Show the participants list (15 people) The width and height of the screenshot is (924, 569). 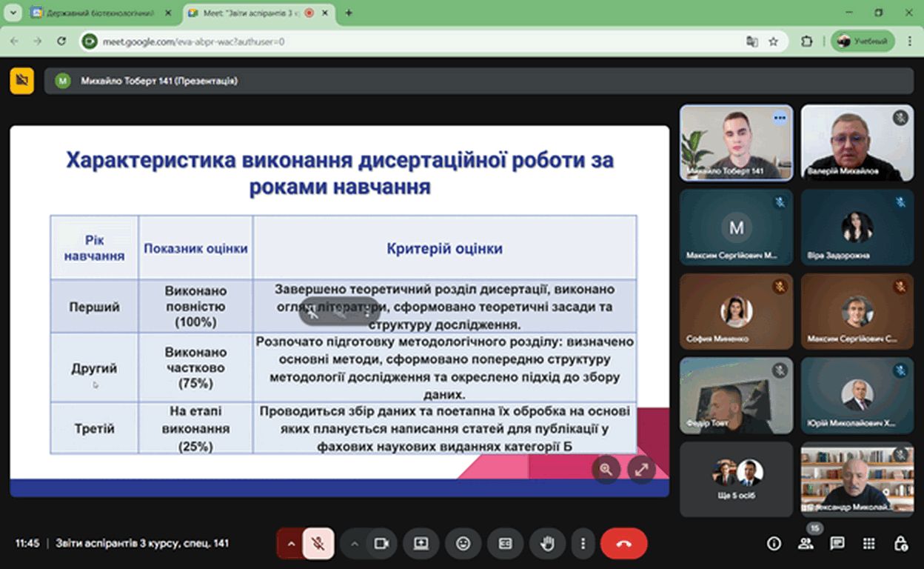click(x=806, y=544)
